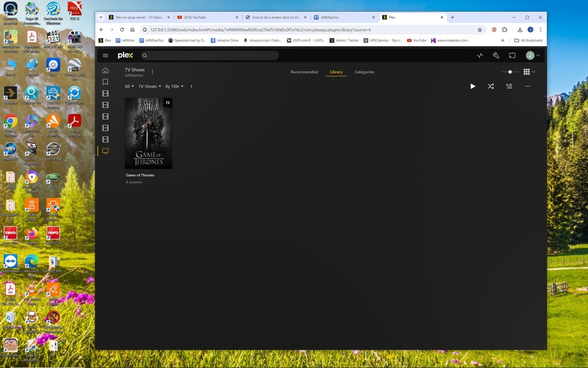Viewport: 588px width, 368px height.
Task: Open Watchlist bookmark icon in Plex sidebar
Action: pyautogui.click(x=105, y=82)
